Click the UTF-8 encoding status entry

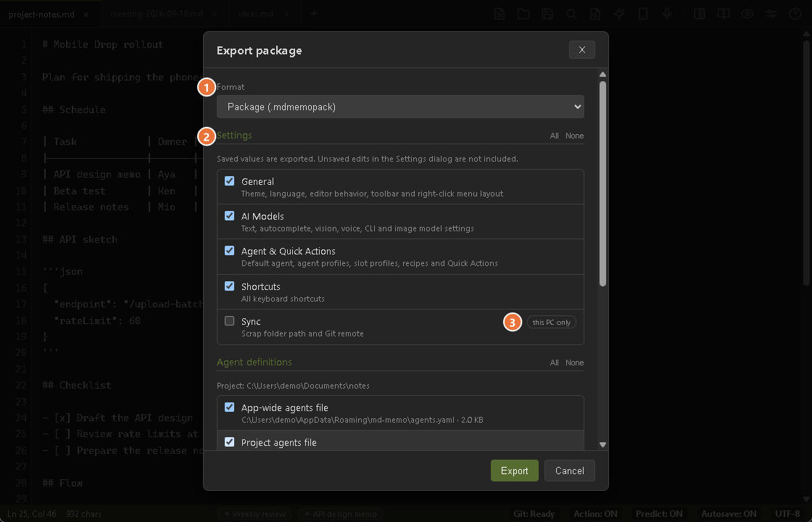pyautogui.click(x=787, y=514)
